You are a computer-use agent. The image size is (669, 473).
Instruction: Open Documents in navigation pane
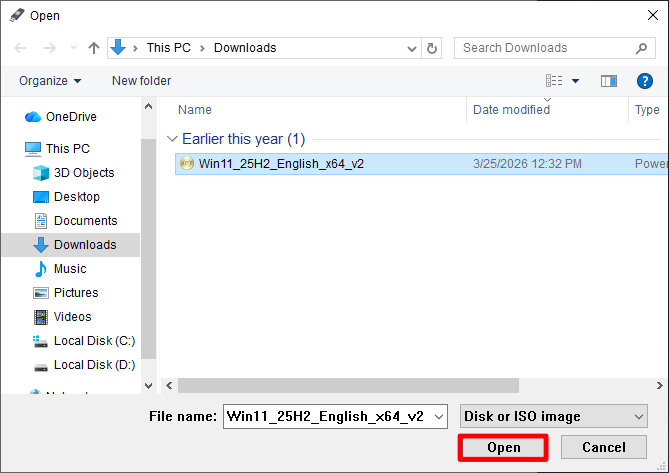coord(85,221)
